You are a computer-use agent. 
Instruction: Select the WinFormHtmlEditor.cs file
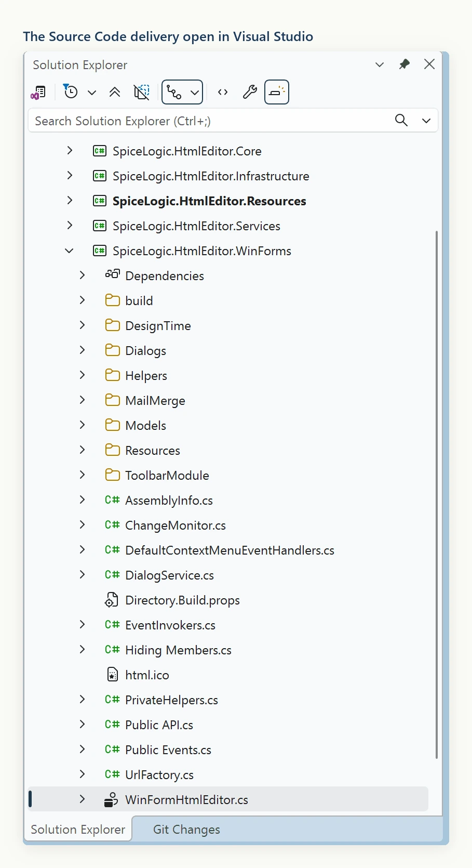(x=187, y=800)
